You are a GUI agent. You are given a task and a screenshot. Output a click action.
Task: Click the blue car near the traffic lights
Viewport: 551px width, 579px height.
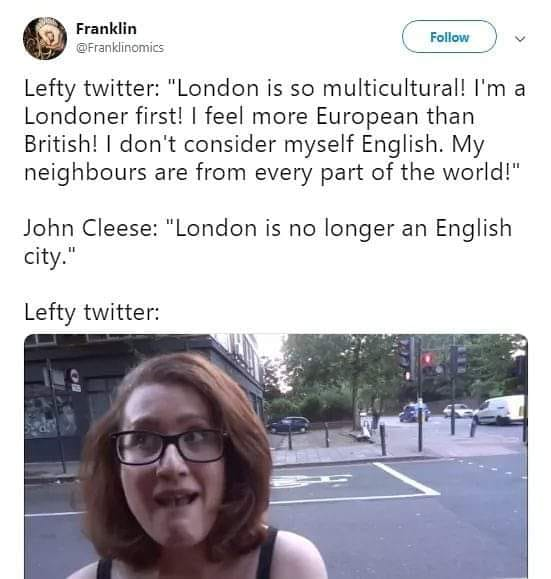(414, 413)
